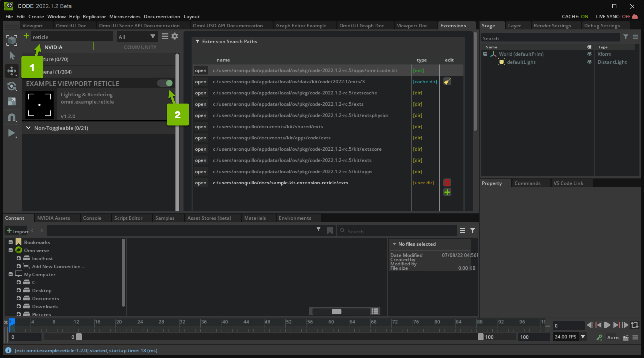Open the Content path dropdown arrow
This screenshot has height=358, width=644.
[318, 229]
